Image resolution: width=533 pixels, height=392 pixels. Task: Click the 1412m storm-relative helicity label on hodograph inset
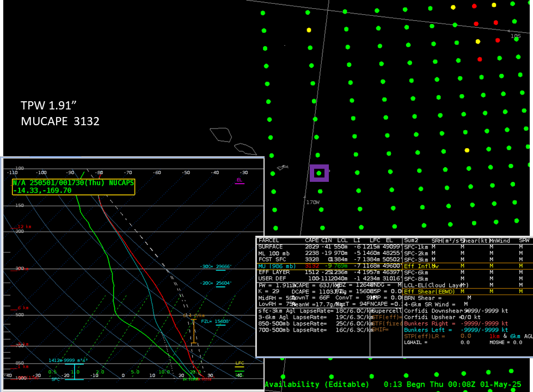click(x=68, y=360)
